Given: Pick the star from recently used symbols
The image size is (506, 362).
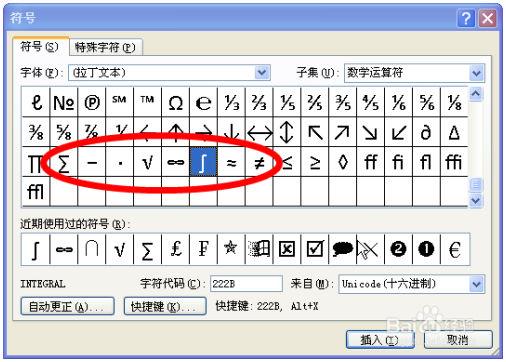Looking at the screenshot, I should [231, 249].
